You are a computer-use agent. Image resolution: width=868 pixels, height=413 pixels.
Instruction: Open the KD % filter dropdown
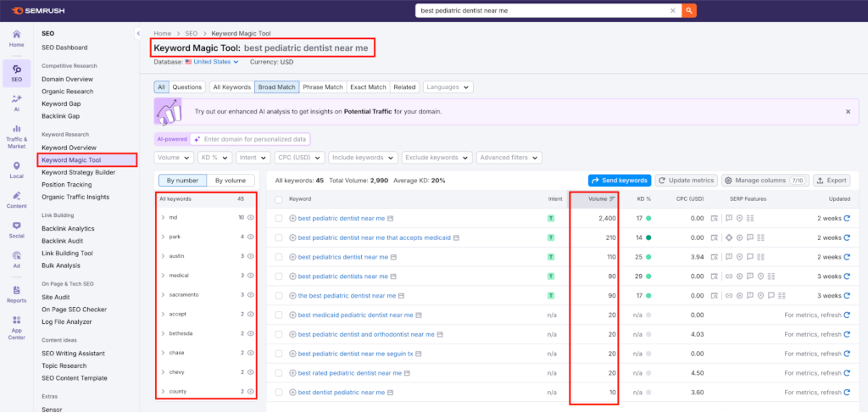pos(214,157)
